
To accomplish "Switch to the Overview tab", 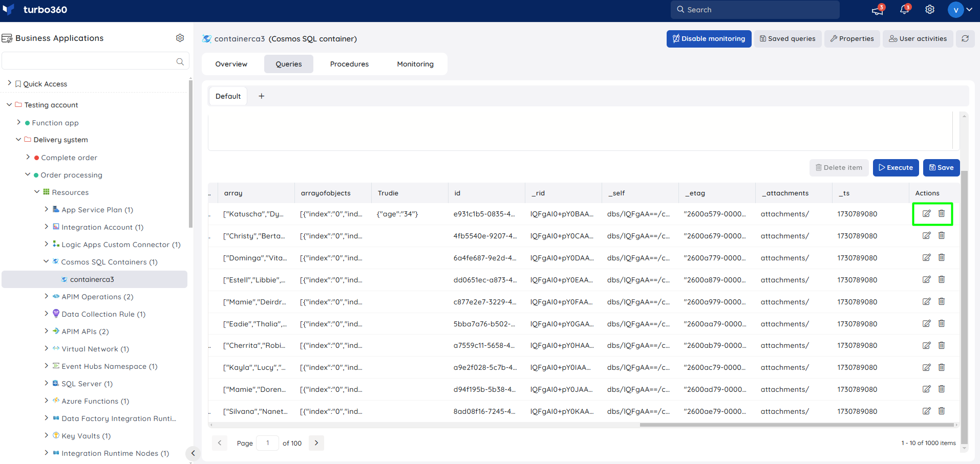I will point(231,64).
